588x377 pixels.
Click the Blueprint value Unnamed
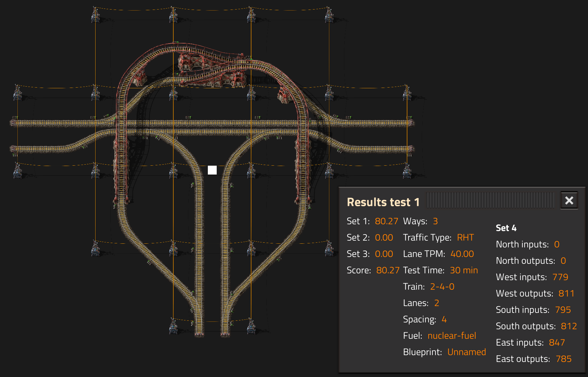(467, 352)
